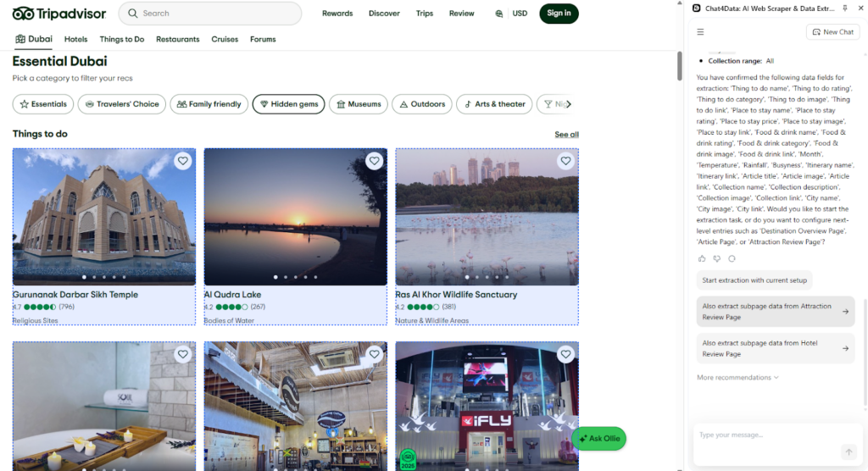Click the Tripadvisor owl logo

pos(23,14)
